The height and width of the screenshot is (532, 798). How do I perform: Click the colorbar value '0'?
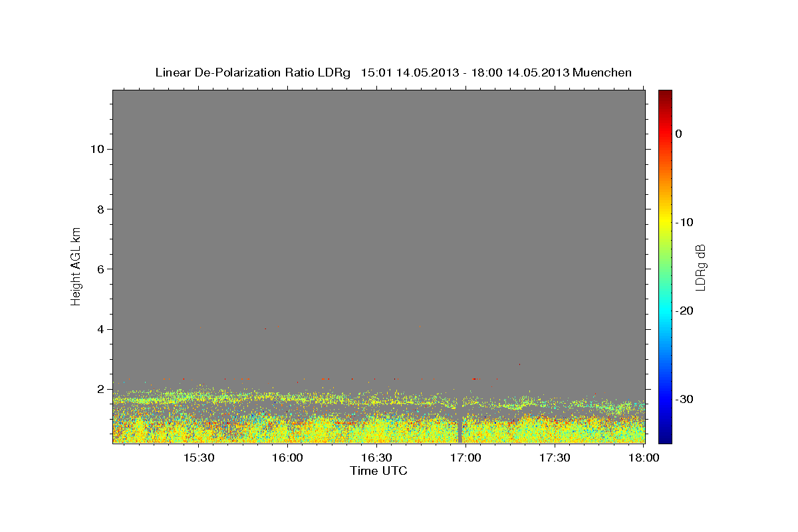[x=679, y=134]
